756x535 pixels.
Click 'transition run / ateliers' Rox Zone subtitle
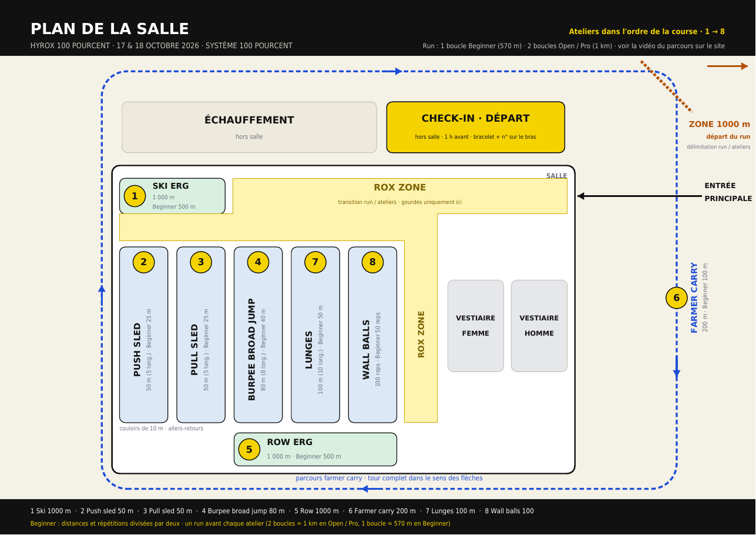pos(400,202)
